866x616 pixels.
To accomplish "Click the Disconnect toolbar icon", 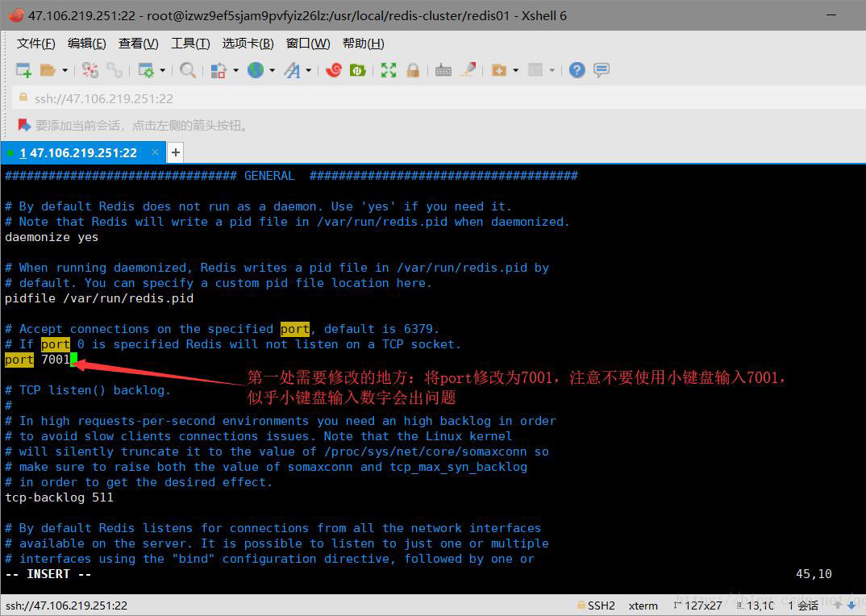I will (x=90, y=70).
